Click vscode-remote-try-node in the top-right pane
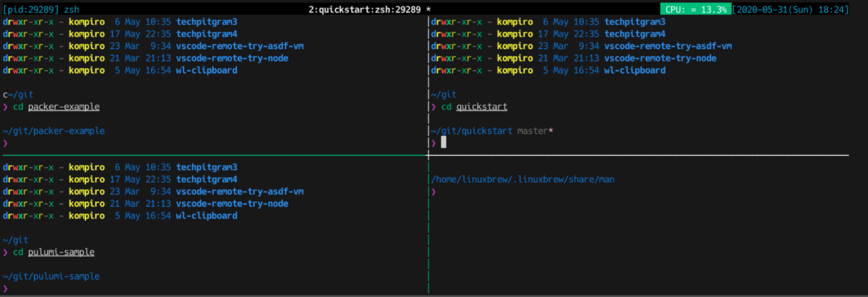 pyautogui.click(x=660, y=58)
